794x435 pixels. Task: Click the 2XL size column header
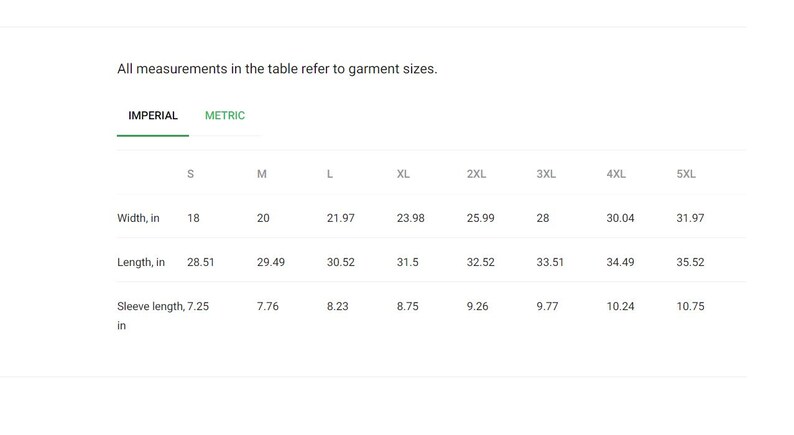point(476,174)
